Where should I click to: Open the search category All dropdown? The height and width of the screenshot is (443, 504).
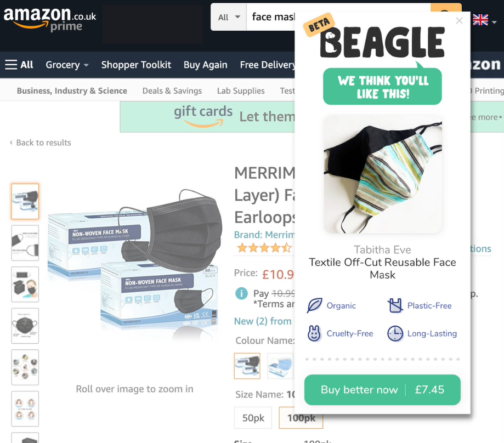click(229, 17)
